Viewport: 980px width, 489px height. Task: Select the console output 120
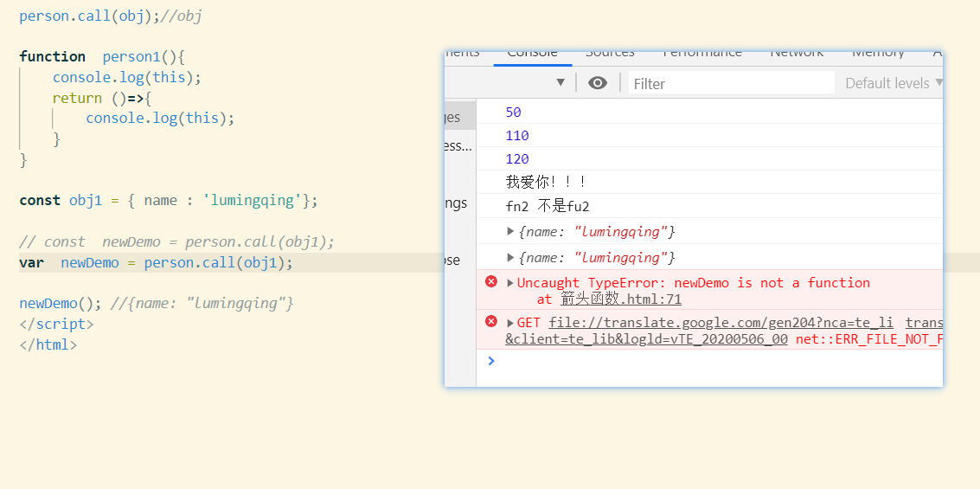pyautogui.click(x=517, y=159)
